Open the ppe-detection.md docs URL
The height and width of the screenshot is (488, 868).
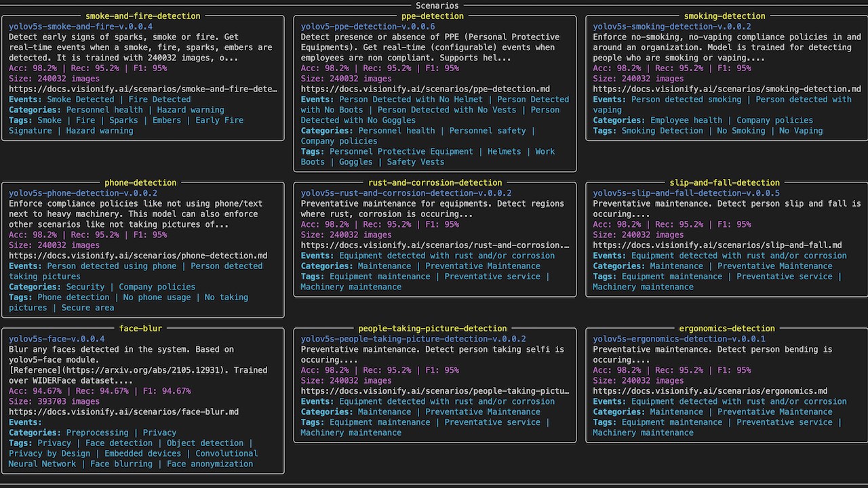tap(425, 89)
